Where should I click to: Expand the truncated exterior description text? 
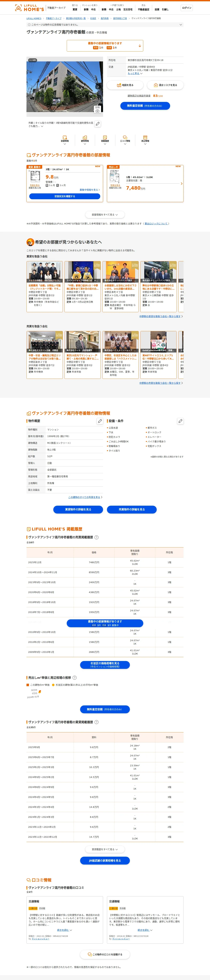(42, 126)
